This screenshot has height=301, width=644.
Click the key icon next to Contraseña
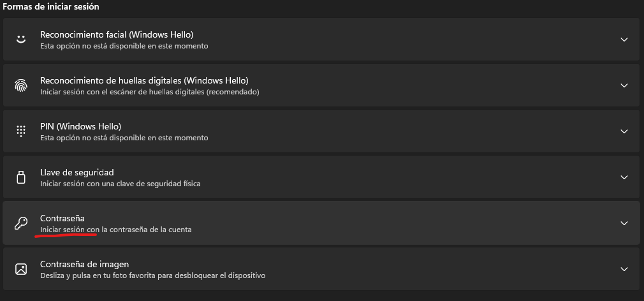tap(21, 223)
